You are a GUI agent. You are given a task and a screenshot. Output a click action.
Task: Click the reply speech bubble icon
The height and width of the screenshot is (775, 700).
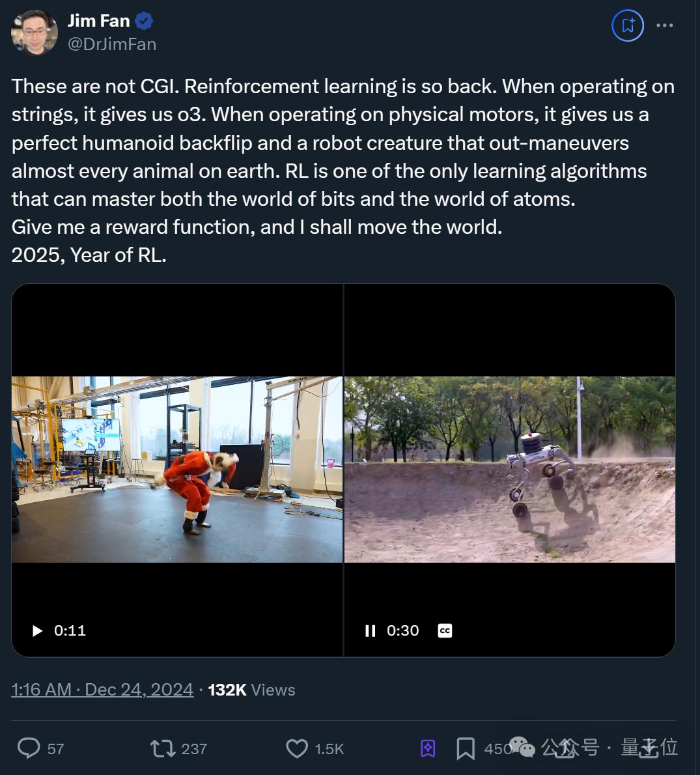pyautogui.click(x=29, y=748)
